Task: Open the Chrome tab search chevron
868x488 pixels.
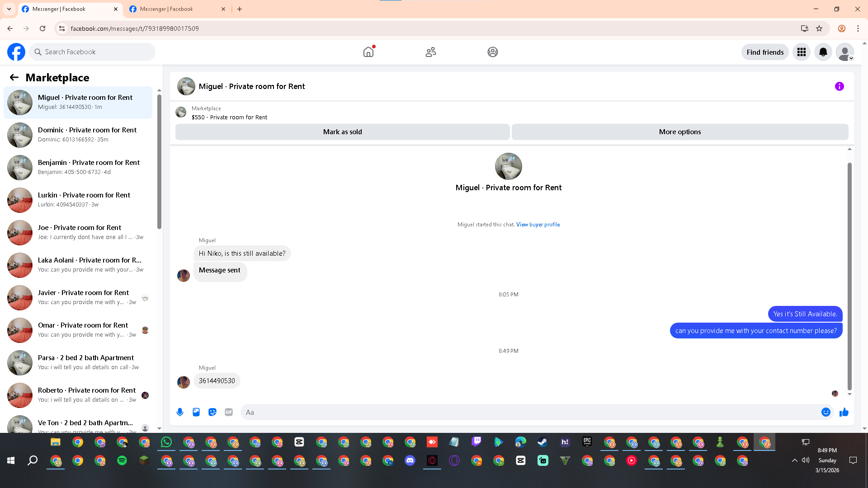Action: point(9,9)
